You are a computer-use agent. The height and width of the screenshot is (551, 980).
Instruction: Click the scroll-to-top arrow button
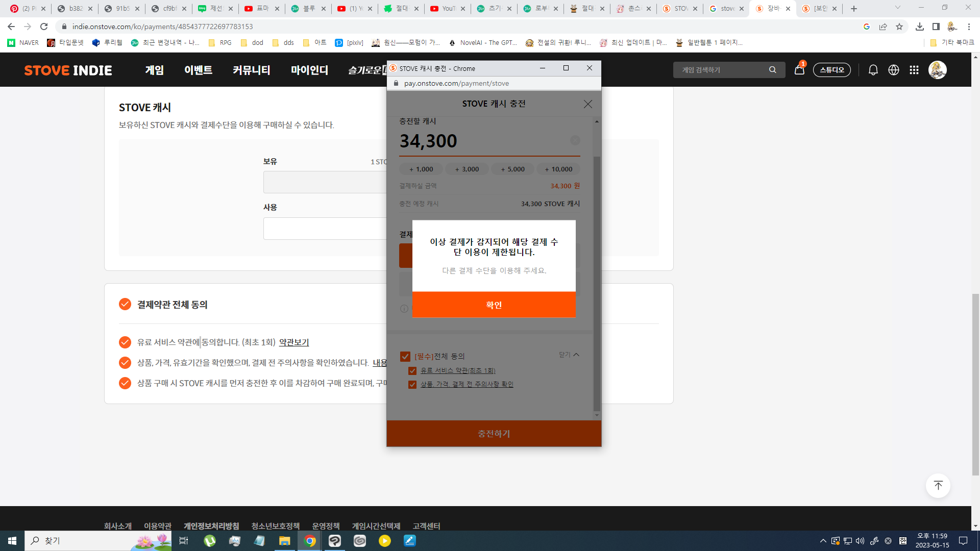coord(938,485)
